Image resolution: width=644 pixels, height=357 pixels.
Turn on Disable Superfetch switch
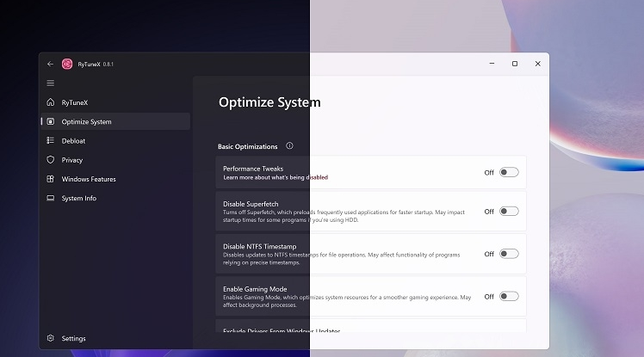pyautogui.click(x=509, y=212)
